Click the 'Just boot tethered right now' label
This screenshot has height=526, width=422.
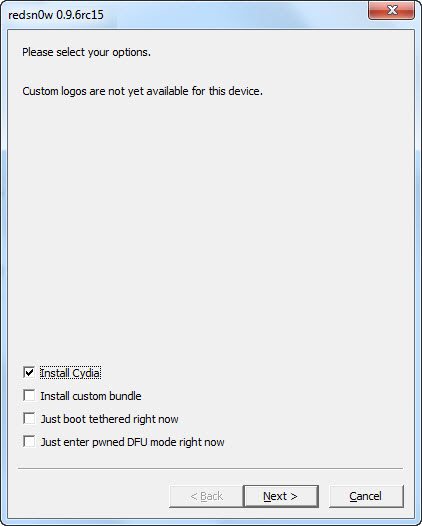tap(109, 419)
